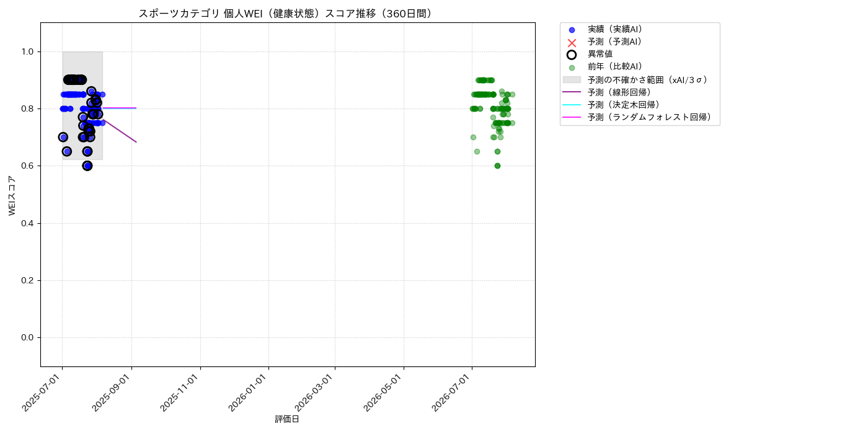Click the lowest green point at 0.6
Viewport: 868px width, 434px height.
(497, 166)
